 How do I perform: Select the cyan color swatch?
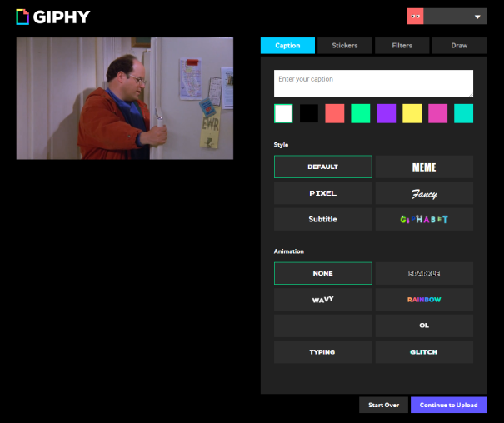point(463,113)
